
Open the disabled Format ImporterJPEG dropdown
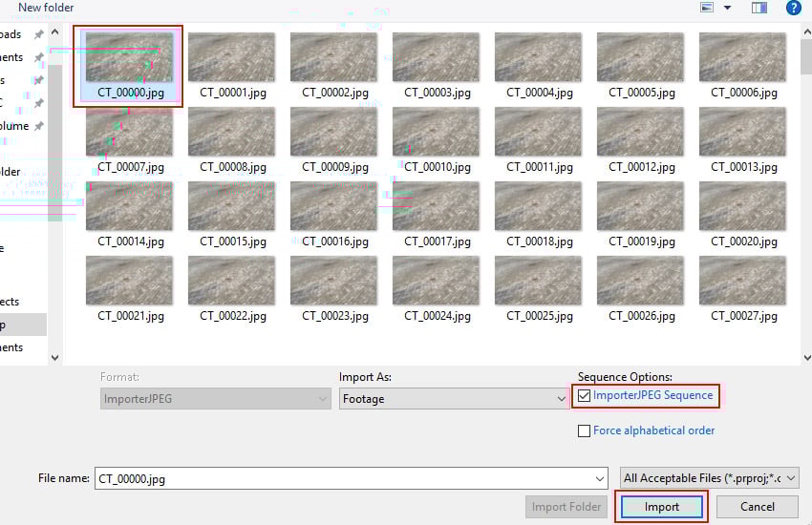[x=216, y=399]
